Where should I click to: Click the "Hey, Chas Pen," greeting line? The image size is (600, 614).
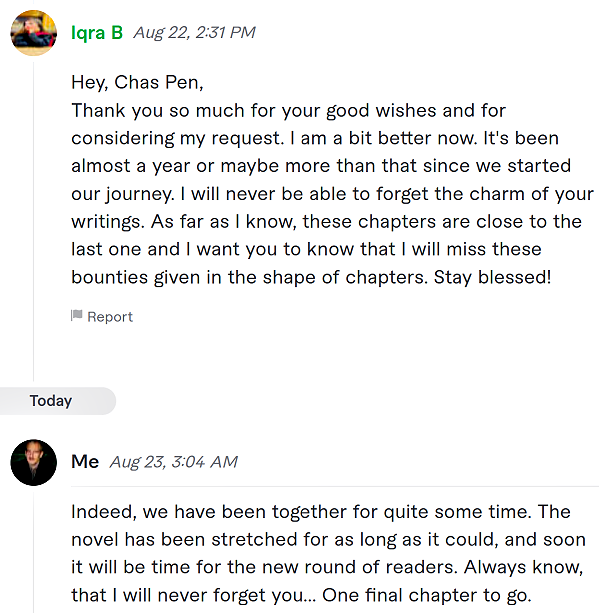(x=137, y=83)
